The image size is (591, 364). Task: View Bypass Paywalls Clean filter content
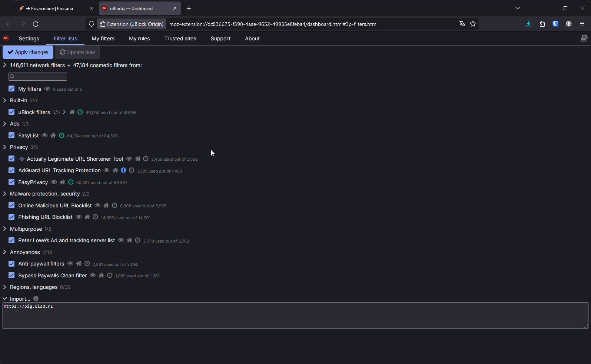pyautogui.click(x=93, y=275)
